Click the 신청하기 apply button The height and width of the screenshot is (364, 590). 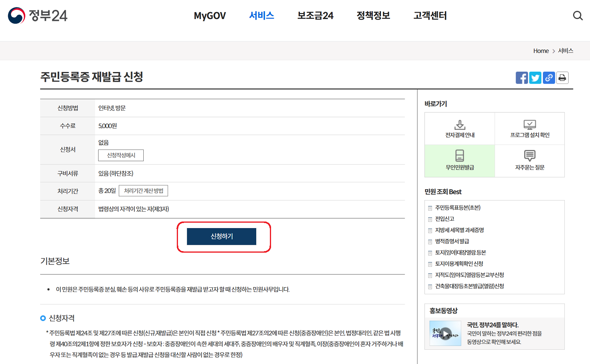tap(222, 236)
